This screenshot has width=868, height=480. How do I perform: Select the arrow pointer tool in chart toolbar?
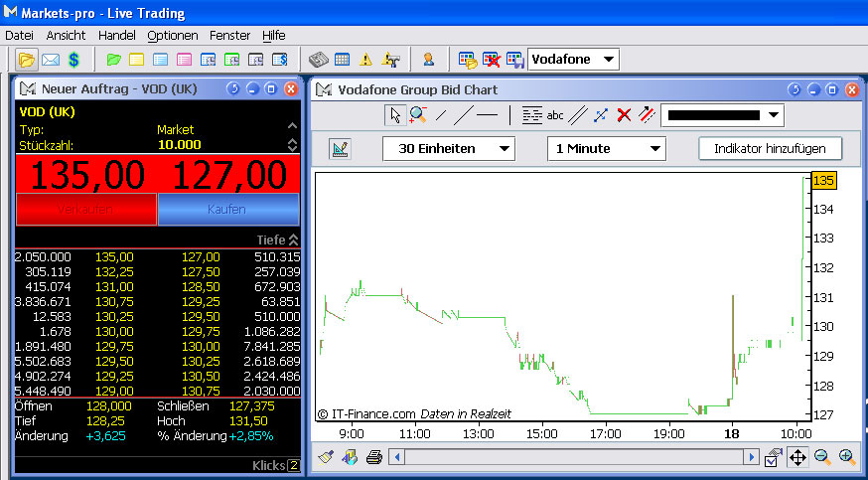(395, 115)
